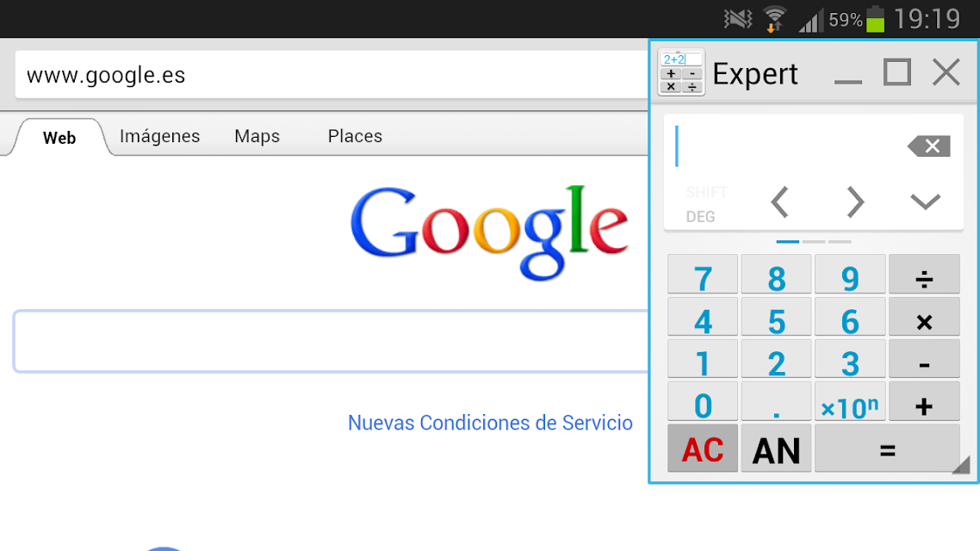Tap digit 8 on calculator
The width and height of the screenshot is (980, 551).
[x=776, y=275]
